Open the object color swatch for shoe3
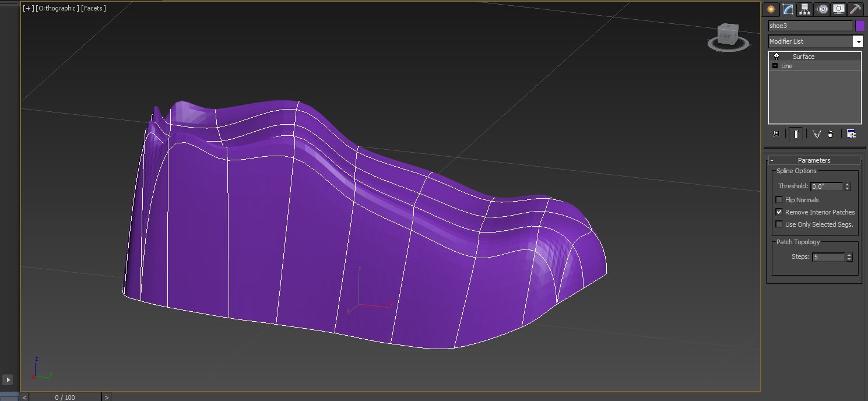The width and height of the screenshot is (868, 401). (x=860, y=25)
